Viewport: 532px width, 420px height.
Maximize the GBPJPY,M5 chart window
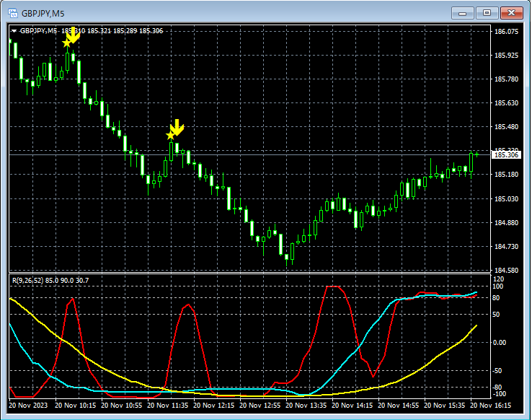pos(487,13)
